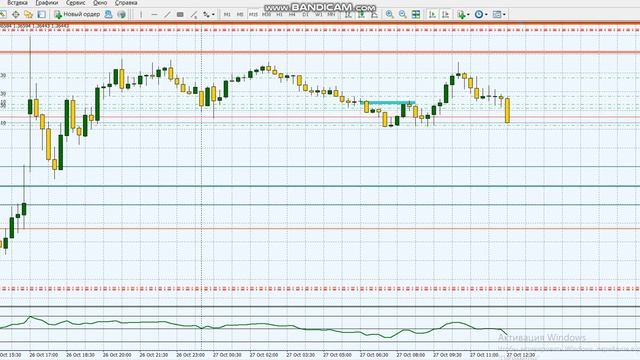Expand the templates dropdown arrow
Image resolution: width=640 pixels, height=360 pixels.
[504, 15]
